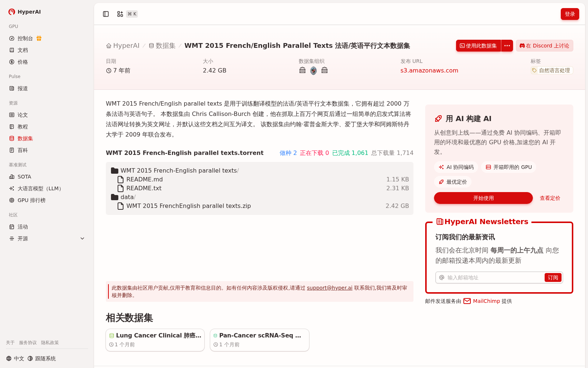Viewport: 588px width, 368px height.
Task: Click the gift icon beside 控制台
Action: coord(39,38)
